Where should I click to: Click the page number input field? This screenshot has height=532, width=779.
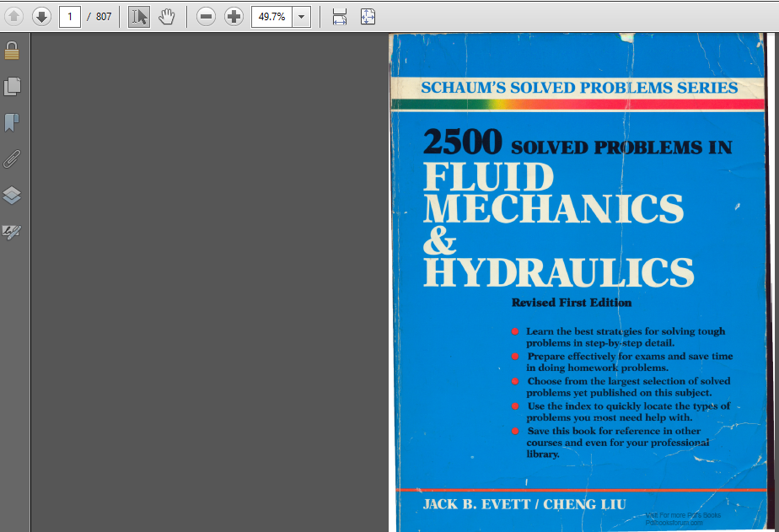(x=70, y=17)
